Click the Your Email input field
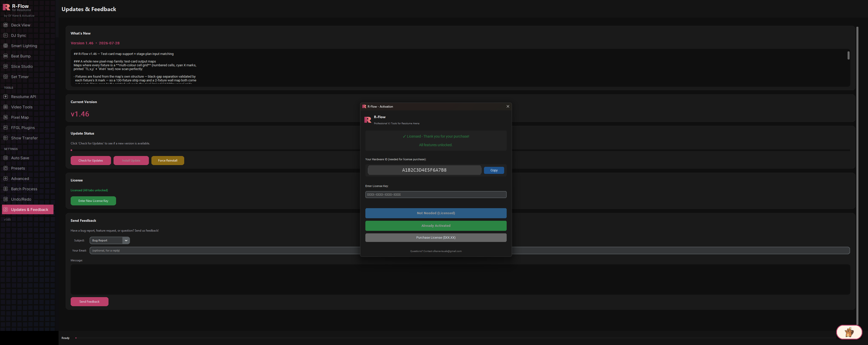This screenshot has width=868, height=345. [x=470, y=250]
